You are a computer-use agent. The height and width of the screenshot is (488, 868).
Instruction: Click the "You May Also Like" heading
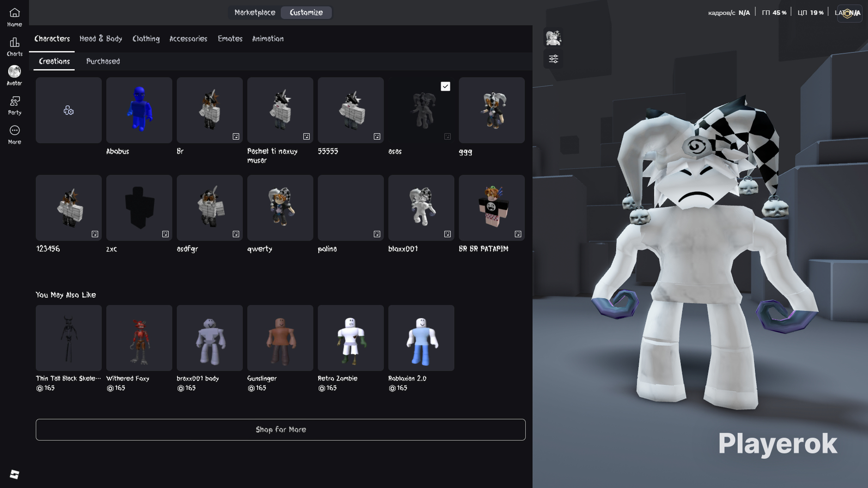coord(66,295)
